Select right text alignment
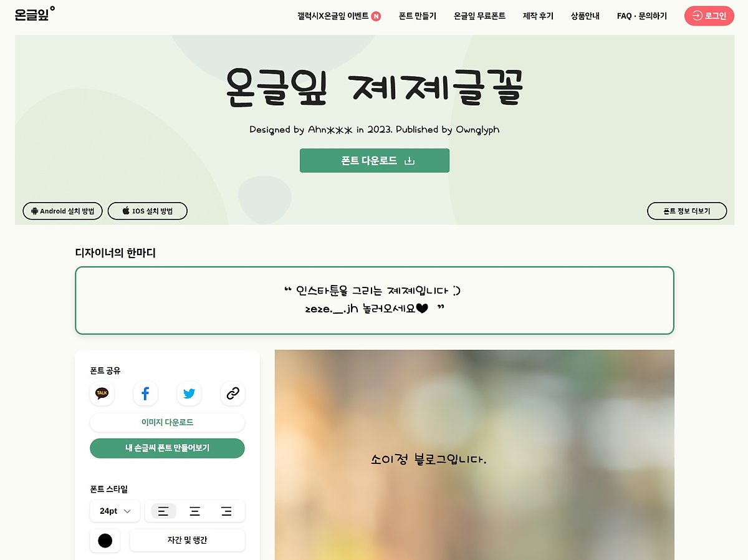The image size is (748, 560). pyautogui.click(x=226, y=511)
